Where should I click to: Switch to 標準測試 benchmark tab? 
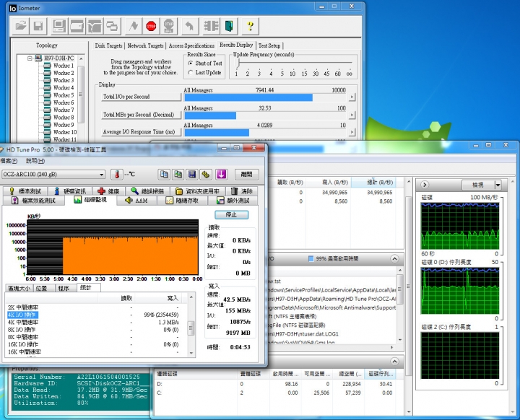tap(25, 191)
